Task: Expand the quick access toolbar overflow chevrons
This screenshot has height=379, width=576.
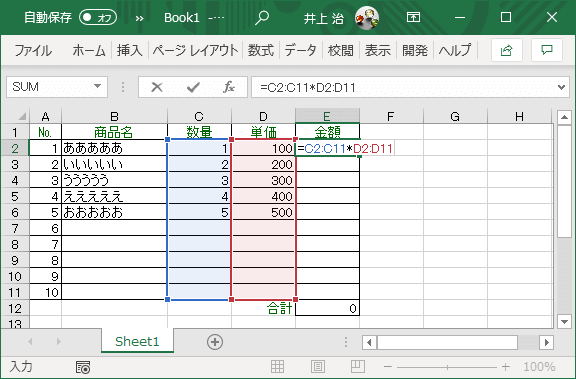Action: [x=139, y=18]
